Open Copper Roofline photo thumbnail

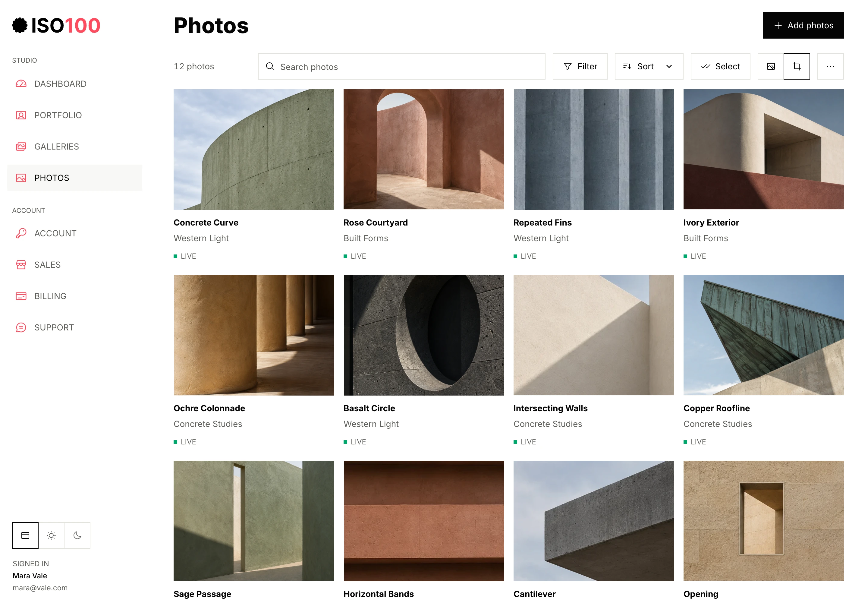tap(764, 335)
